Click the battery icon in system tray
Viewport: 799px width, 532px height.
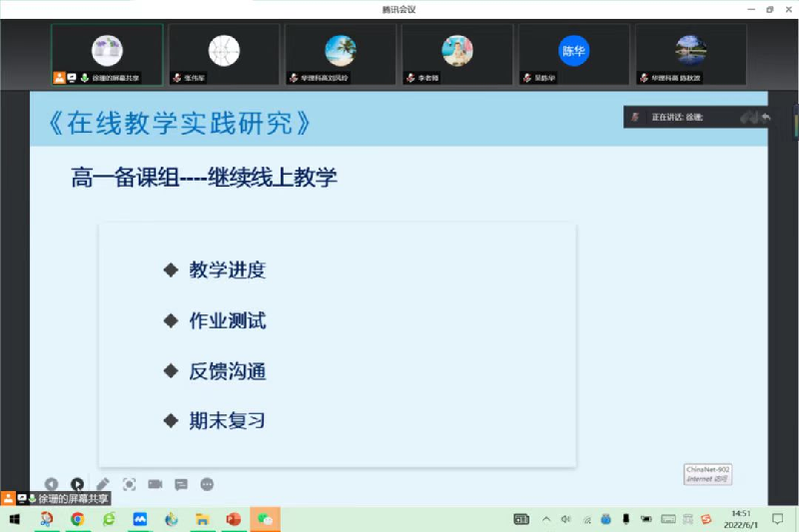tap(646, 519)
